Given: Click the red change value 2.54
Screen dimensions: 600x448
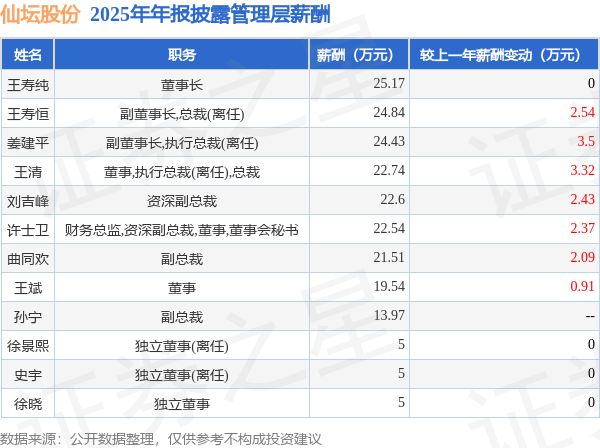Looking at the screenshot, I should (x=582, y=112).
